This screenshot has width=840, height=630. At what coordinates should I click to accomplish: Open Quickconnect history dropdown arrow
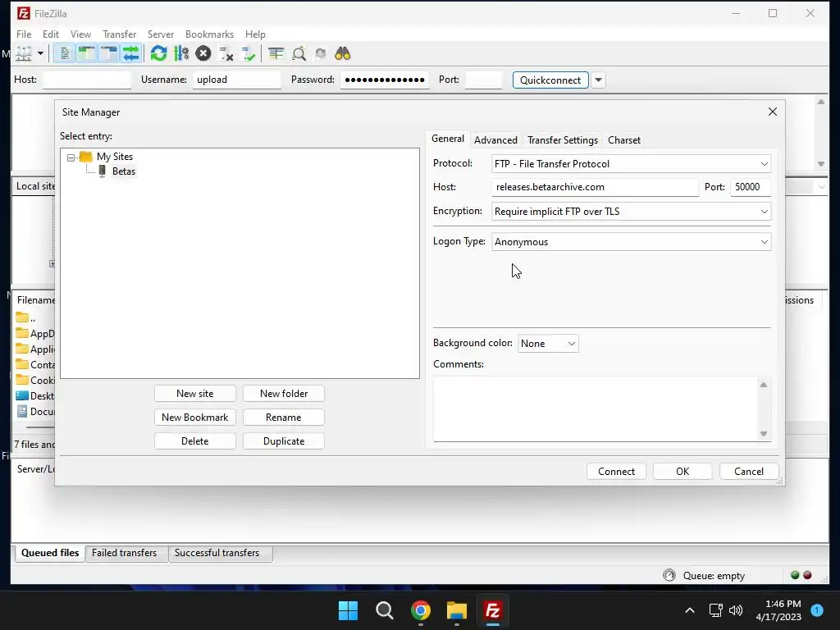point(598,80)
